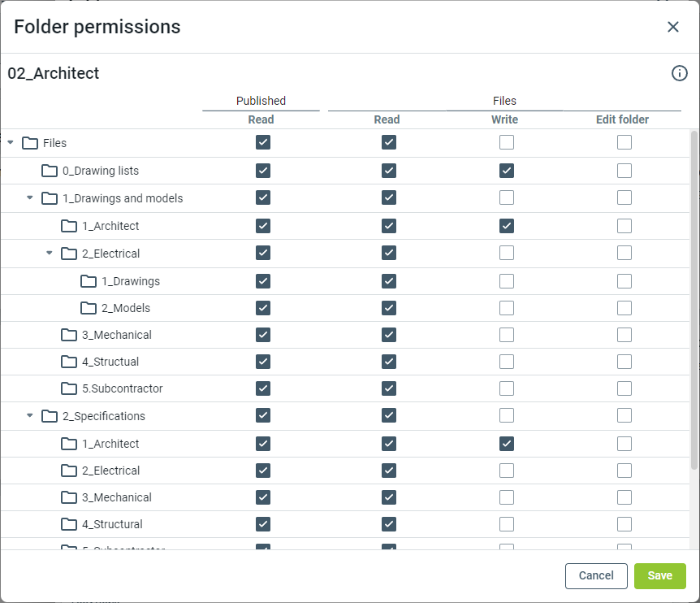This screenshot has height=603, width=700.
Task: Close the Folder permissions dialog
Action: tap(673, 27)
